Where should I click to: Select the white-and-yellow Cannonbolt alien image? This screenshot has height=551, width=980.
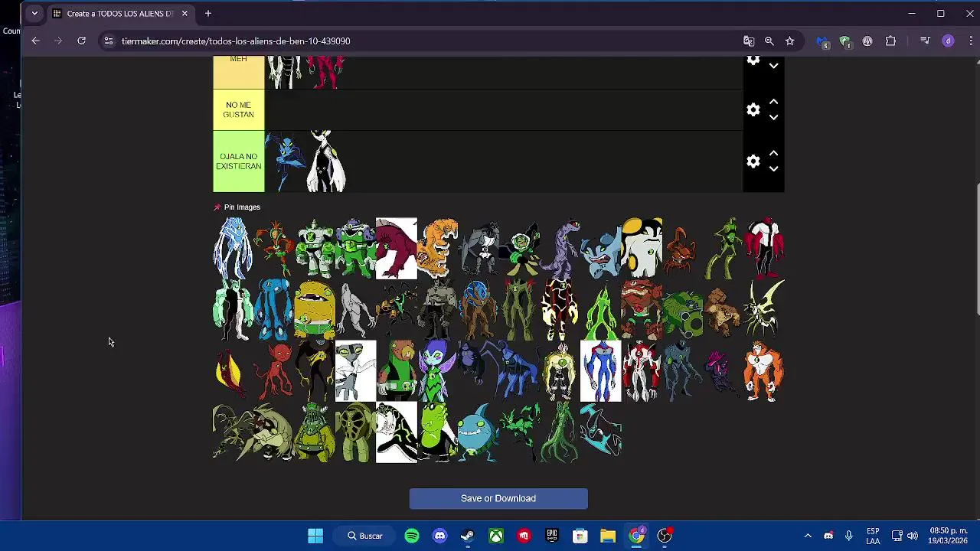(x=642, y=248)
